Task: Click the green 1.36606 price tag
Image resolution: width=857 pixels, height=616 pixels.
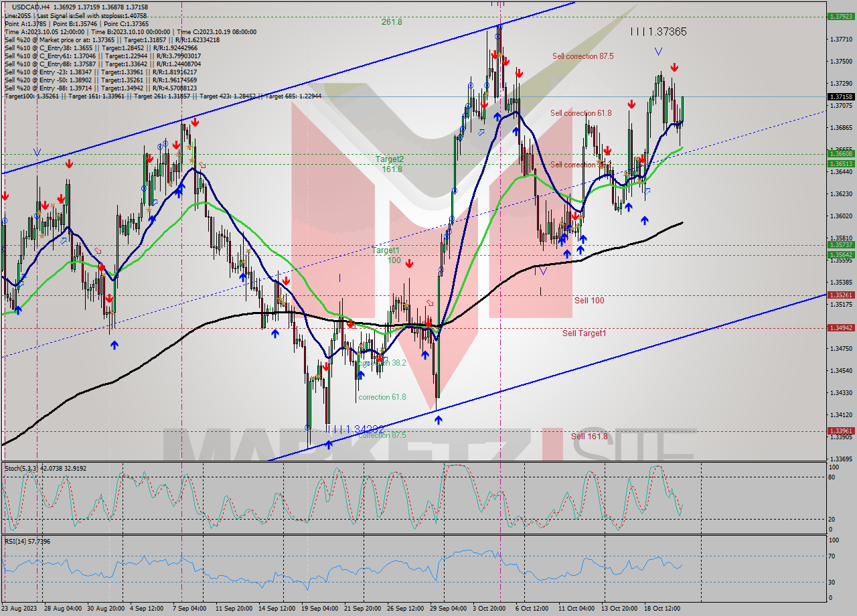Action: [841, 154]
